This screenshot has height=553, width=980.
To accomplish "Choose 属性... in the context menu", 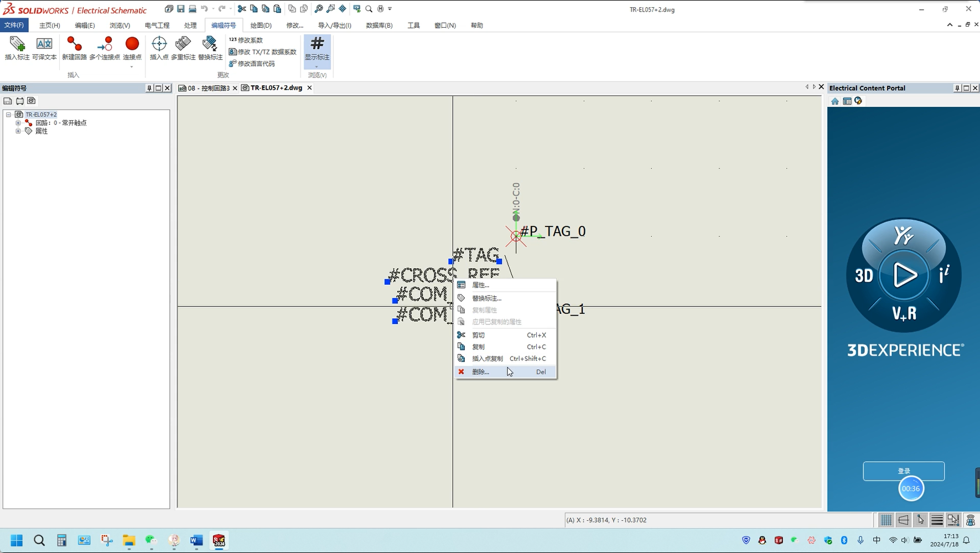I will 480,285.
